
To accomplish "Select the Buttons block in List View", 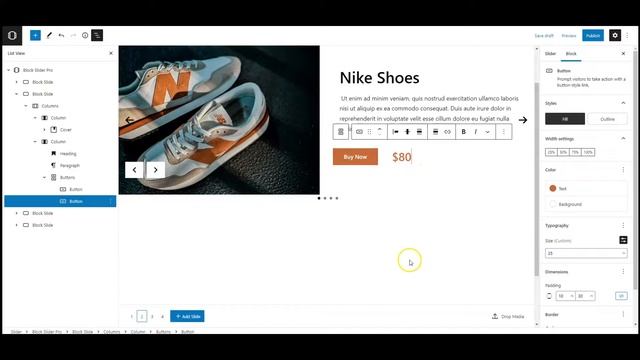I will point(67,178).
